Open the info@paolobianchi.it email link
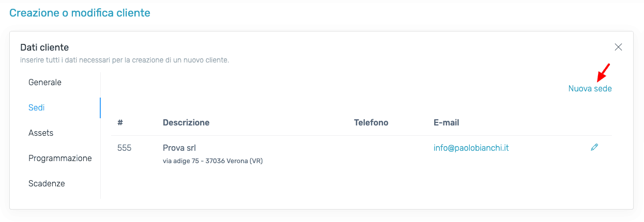Viewport: 644px width, 222px height. pyautogui.click(x=471, y=148)
